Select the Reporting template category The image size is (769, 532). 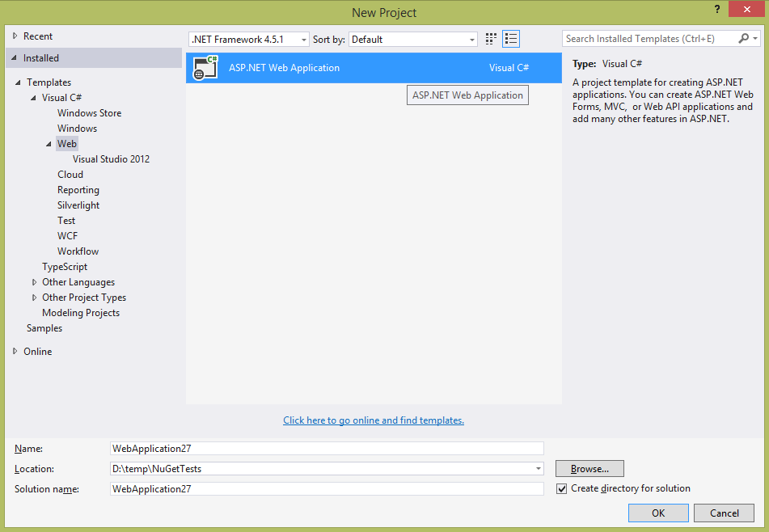pos(78,190)
